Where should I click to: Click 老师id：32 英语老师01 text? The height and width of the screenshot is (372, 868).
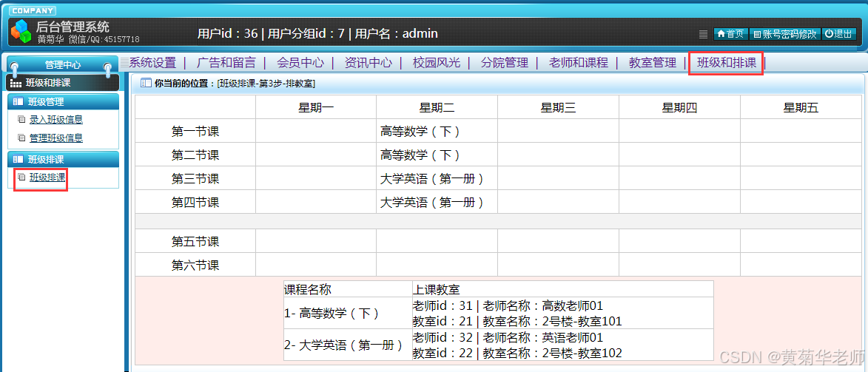coord(508,337)
